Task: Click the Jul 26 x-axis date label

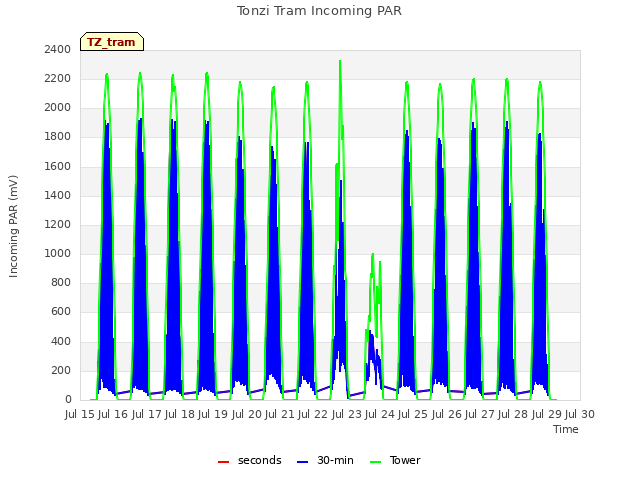Action: point(447,414)
